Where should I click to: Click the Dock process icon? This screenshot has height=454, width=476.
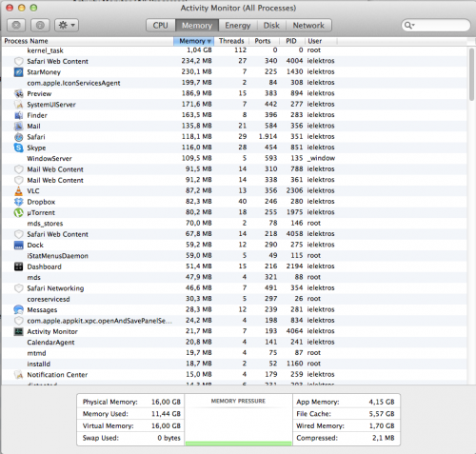(x=19, y=245)
